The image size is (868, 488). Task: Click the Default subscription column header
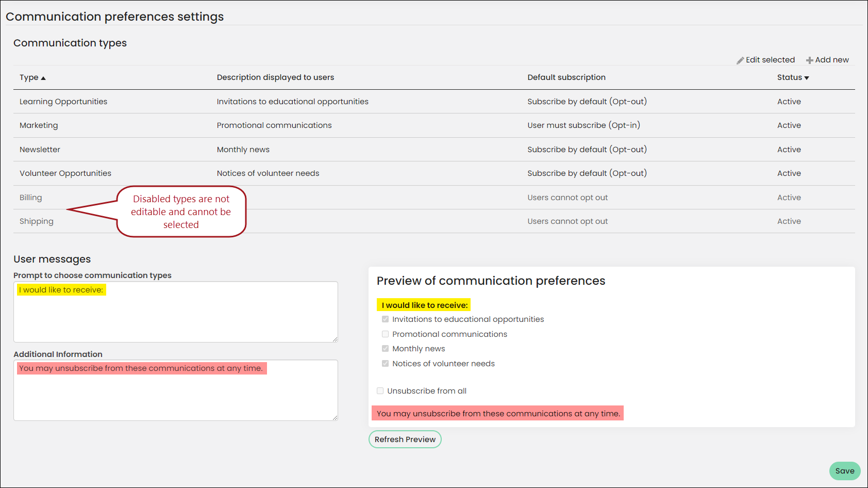566,77
